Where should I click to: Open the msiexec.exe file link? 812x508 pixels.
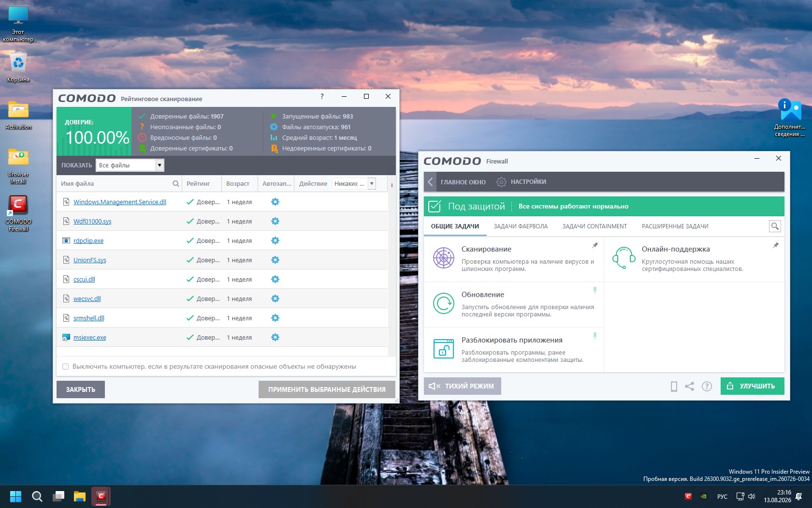(90, 337)
